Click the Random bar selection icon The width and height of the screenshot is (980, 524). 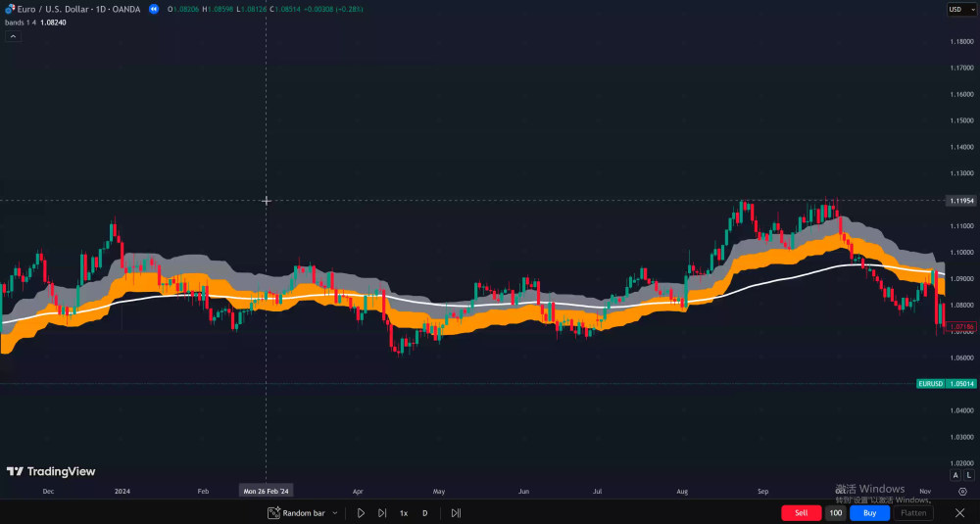(x=273, y=513)
